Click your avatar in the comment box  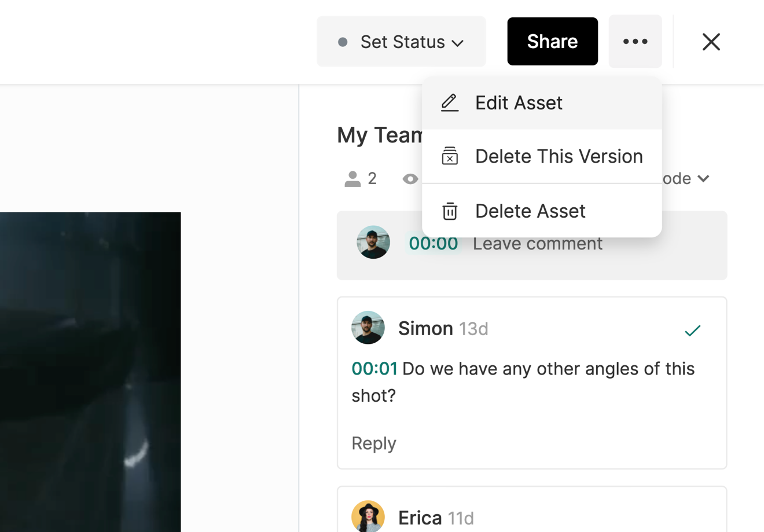click(373, 242)
